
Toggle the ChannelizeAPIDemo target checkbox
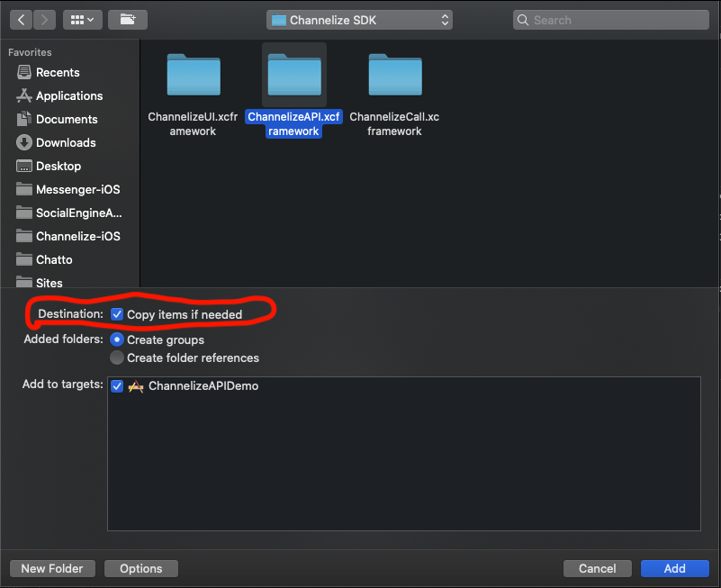pyautogui.click(x=117, y=386)
